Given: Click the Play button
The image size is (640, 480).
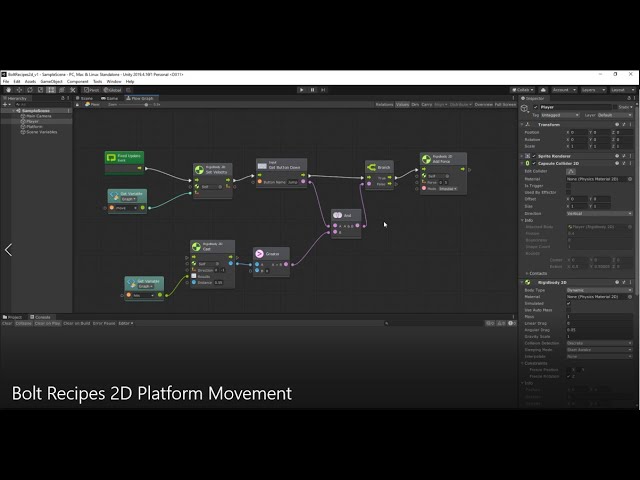Looking at the screenshot, I should tap(302, 90).
